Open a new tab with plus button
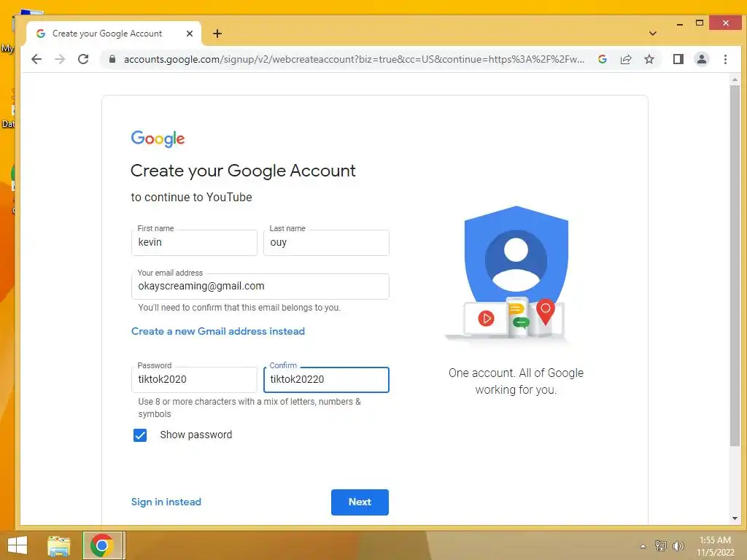This screenshot has width=747, height=560. click(217, 34)
